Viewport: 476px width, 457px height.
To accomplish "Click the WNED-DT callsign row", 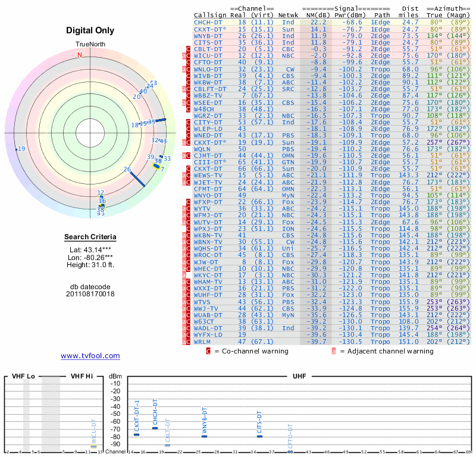I will 208,135.
